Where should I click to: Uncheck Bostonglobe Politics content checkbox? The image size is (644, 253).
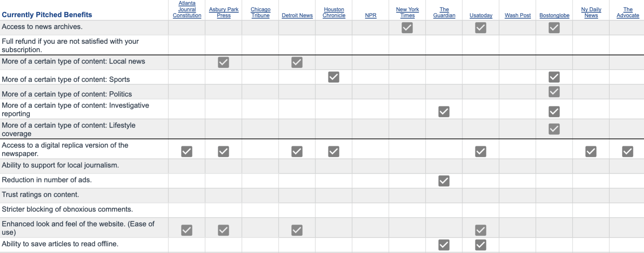(x=554, y=92)
